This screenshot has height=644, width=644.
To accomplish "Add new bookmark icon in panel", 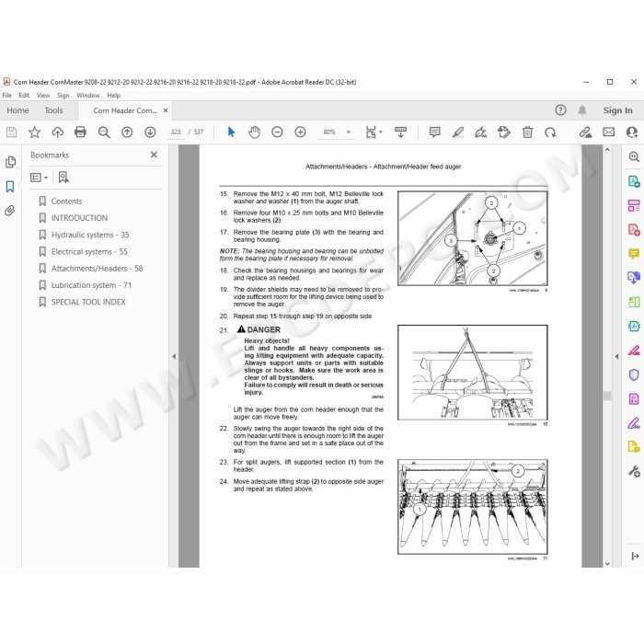I will tap(63, 178).
